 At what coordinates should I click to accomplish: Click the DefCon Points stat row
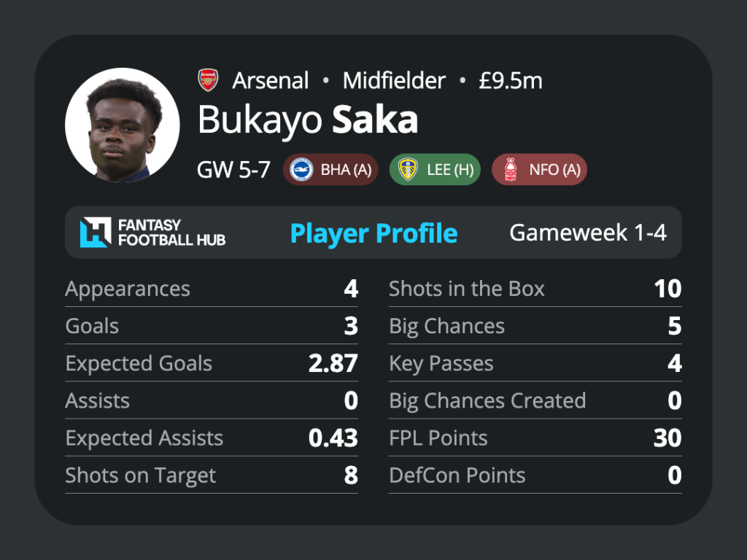coord(535,475)
